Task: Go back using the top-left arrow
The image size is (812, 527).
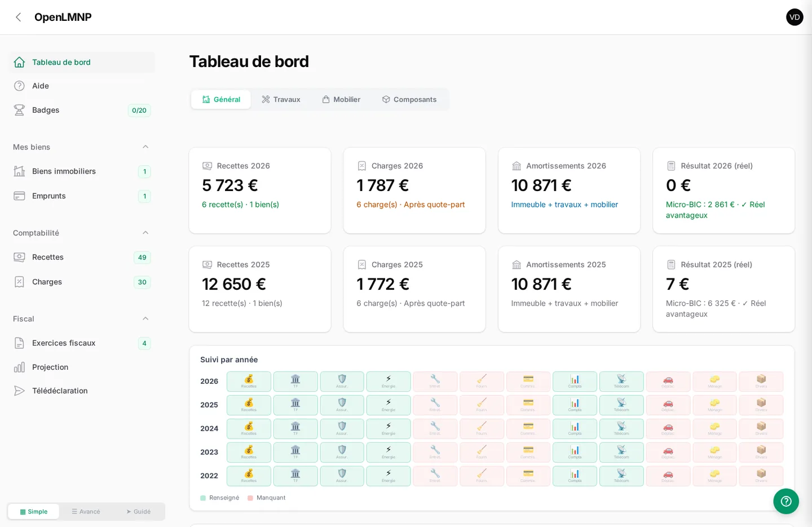Action: 19,17
